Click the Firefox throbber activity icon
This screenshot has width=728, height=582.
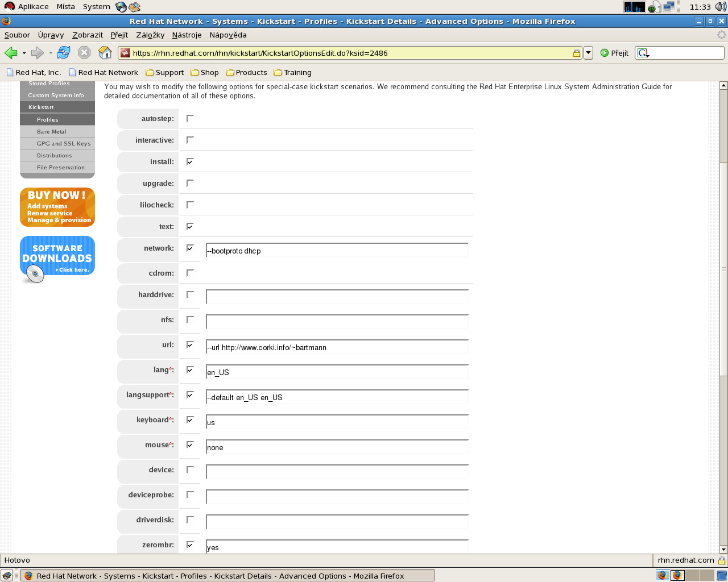tap(721, 35)
